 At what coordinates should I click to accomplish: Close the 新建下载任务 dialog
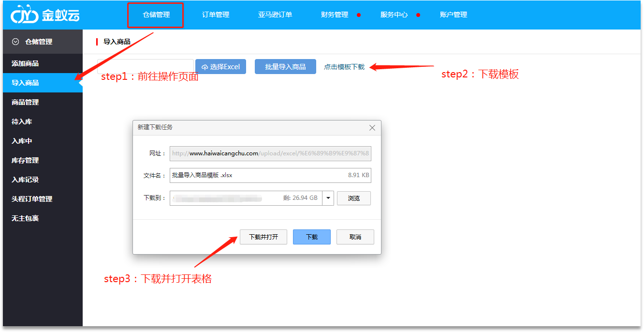coord(372,128)
